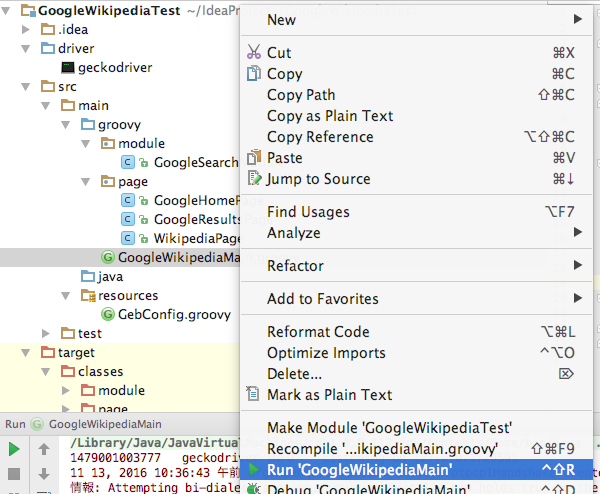The image size is (600, 494).
Task: Expand module folder under classes
Action: [65, 390]
